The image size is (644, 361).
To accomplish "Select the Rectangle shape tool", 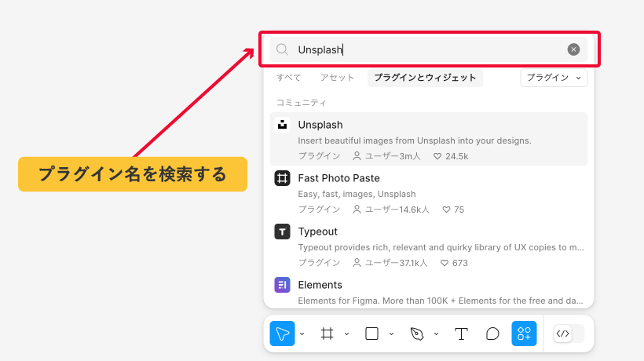I will coord(371,334).
